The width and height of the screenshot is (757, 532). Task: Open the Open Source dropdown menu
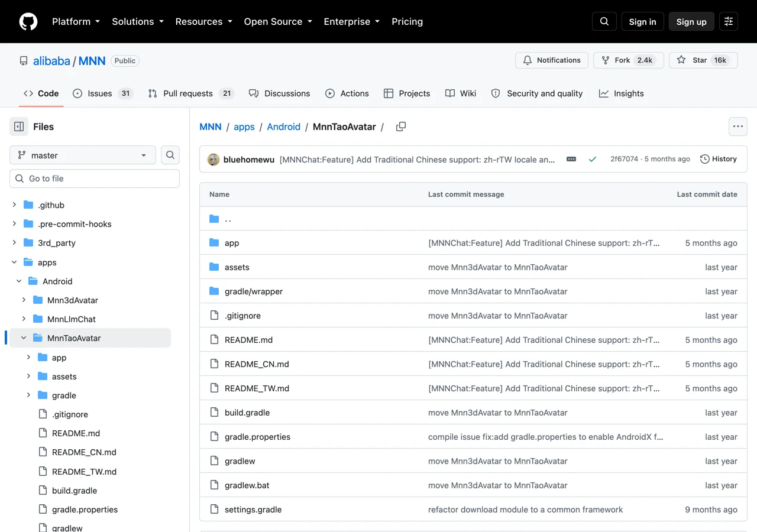point(277,21)
